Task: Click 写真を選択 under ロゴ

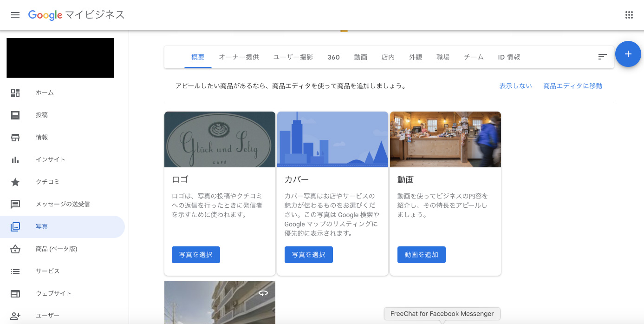Action: tap(195, 254)
